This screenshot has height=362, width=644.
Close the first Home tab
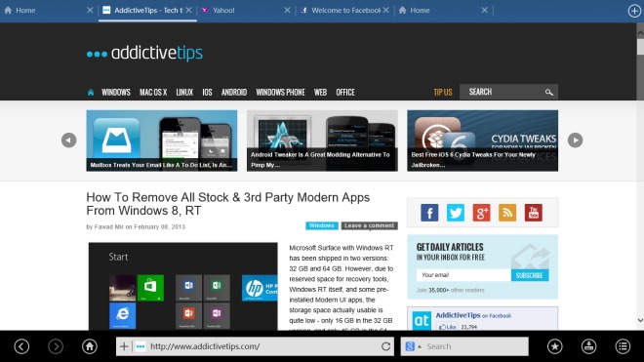(x=90, y=11)
